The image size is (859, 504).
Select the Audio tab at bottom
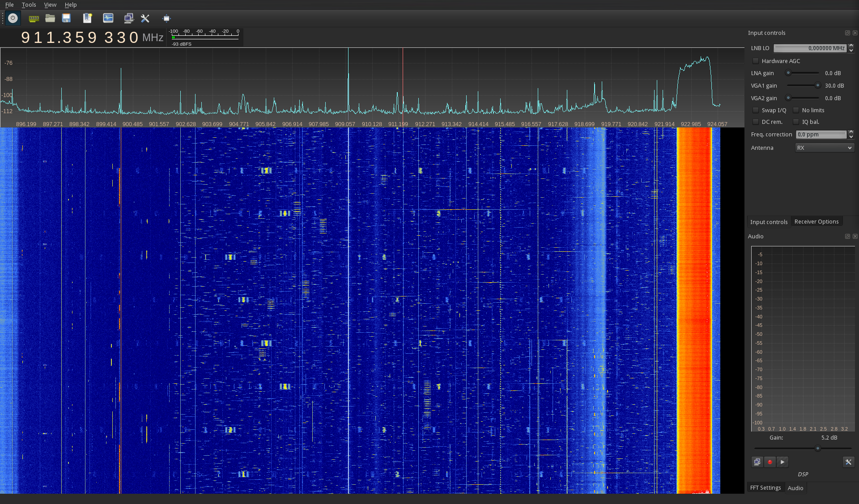point(795,488)
